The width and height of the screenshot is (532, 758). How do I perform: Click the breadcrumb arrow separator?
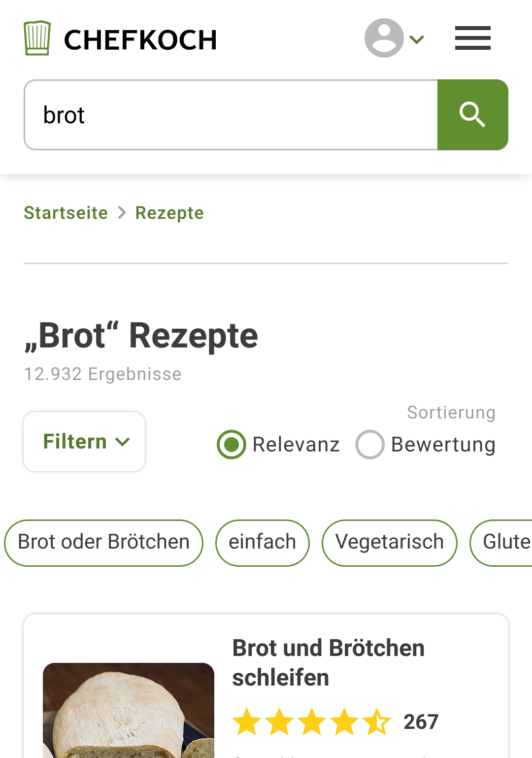122,213
